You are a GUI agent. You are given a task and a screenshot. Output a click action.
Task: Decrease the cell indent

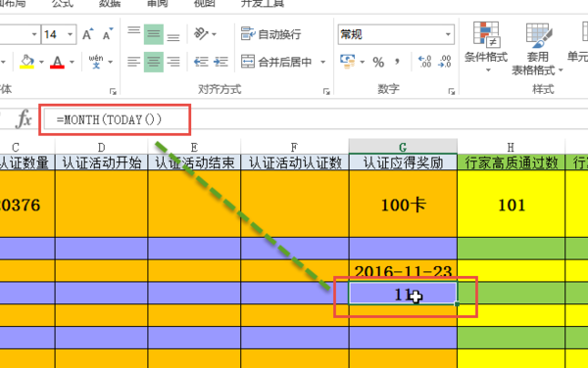[x=201, y=62]
